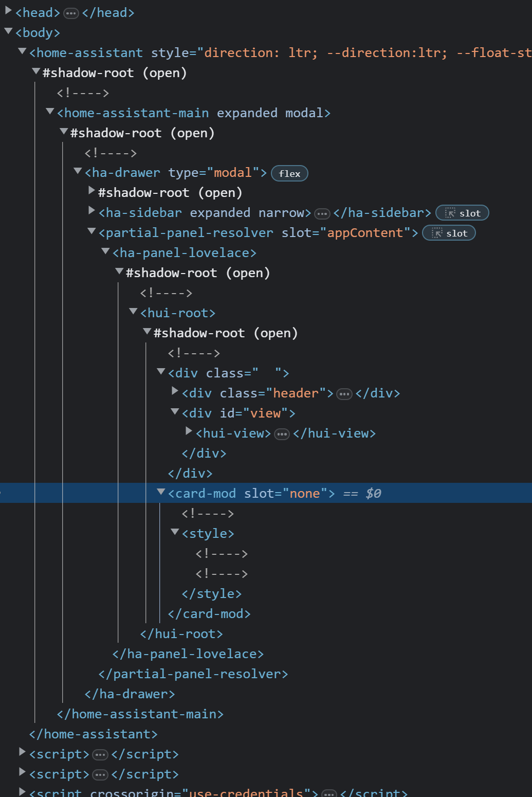The image size is (532, 797).
Task: Click the closing ha-drawer tag
Action: (x=130, y=694)
